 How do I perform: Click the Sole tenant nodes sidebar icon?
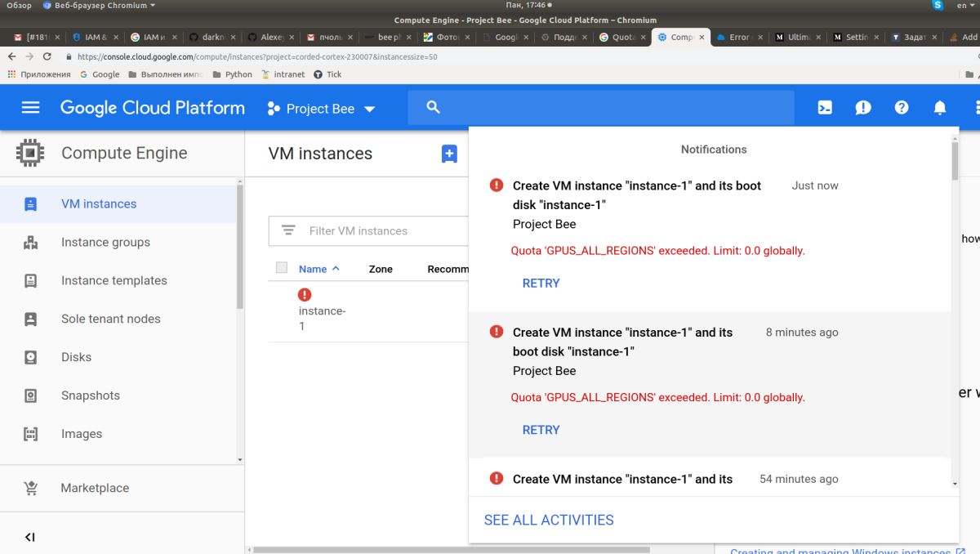[31, 319]
